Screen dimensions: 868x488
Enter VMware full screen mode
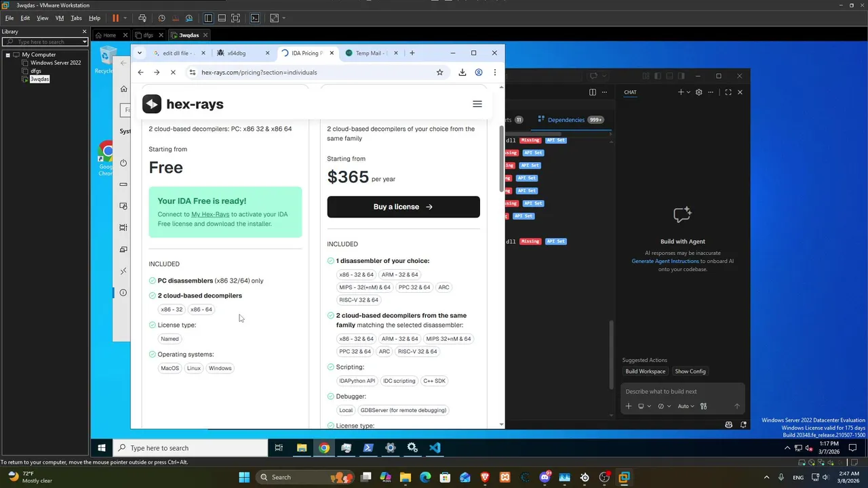click(x=235, y=18)
